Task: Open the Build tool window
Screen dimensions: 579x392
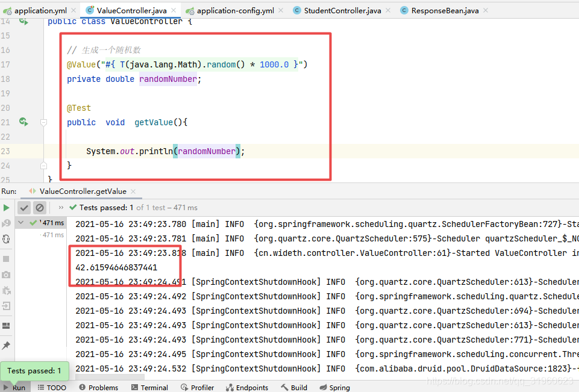Action: point(294,388)
